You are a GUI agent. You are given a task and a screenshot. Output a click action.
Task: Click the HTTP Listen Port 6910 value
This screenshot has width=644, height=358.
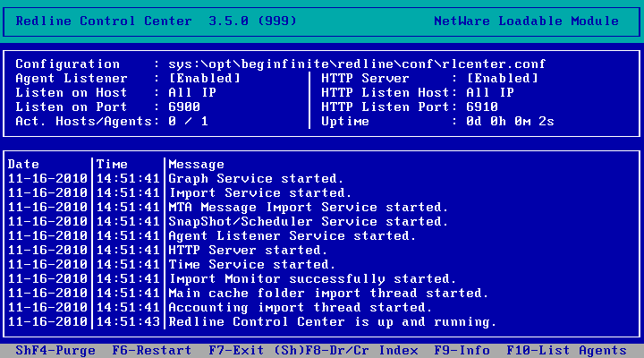pyautogui.click(x=482, y=107)
